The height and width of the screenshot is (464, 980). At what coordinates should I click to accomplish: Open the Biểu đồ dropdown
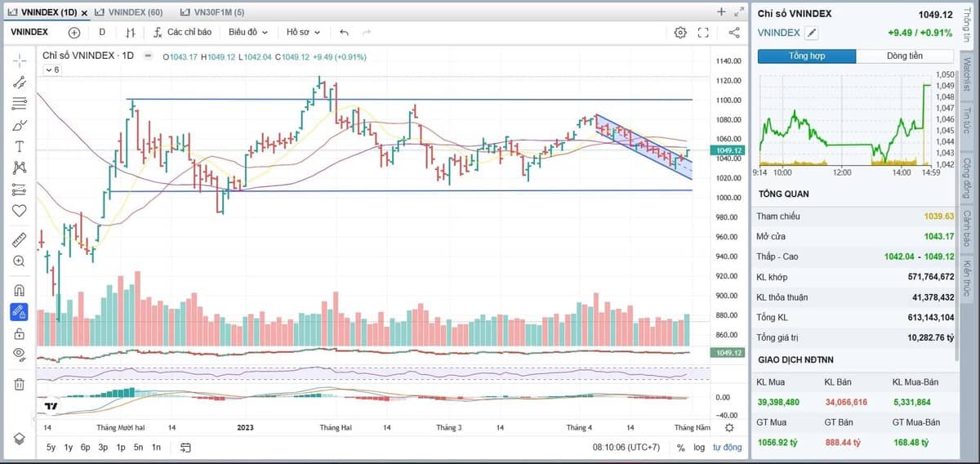(x=248, y=33)
